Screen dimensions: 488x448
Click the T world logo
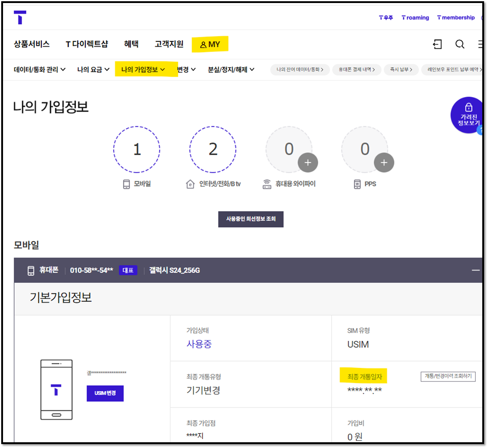20,17
